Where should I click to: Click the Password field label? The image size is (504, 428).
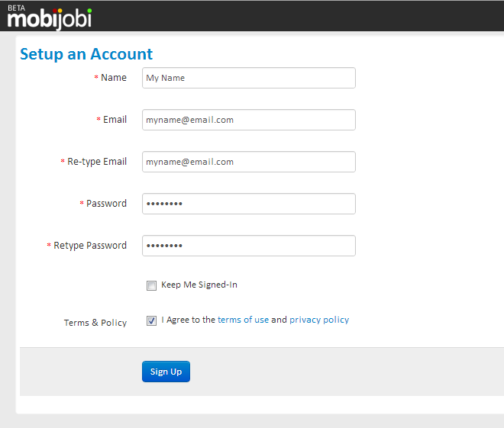[106, 204]
